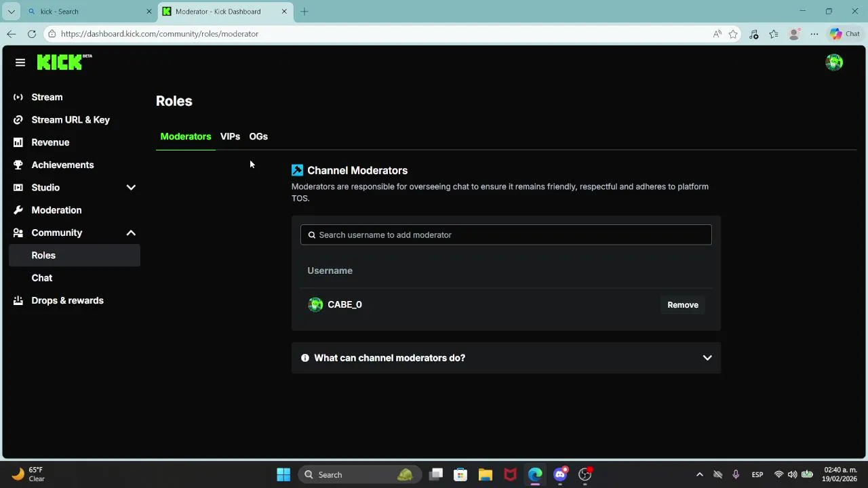Viewport: 868px width, 488px height.
Task: Click the site info lock icon
Action: click(52, 34)
